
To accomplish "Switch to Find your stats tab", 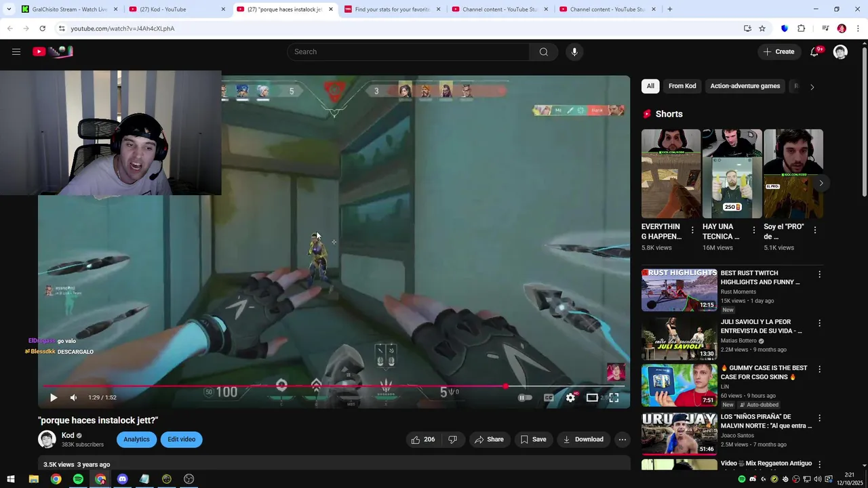I will (x=393, y=9).
